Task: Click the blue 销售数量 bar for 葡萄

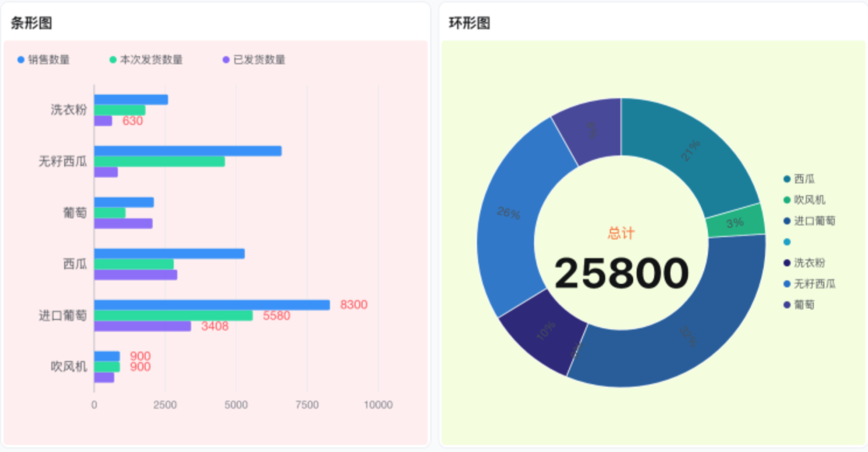Action: pos(124,203)
